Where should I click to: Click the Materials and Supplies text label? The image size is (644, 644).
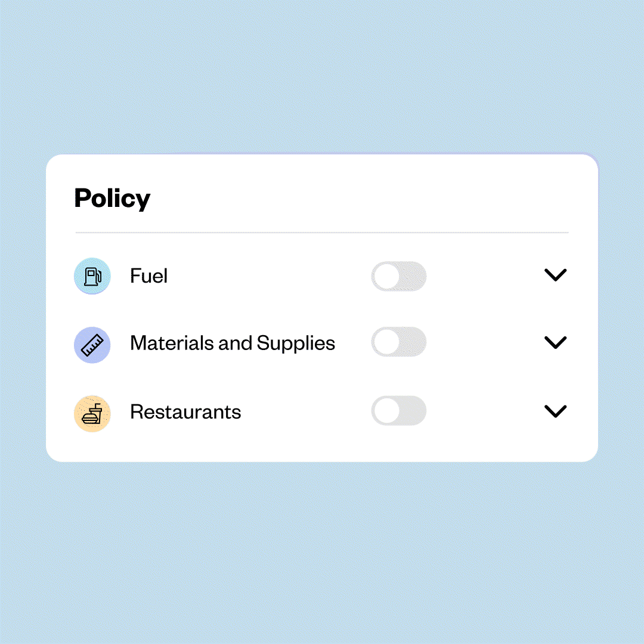click(232, 343)
